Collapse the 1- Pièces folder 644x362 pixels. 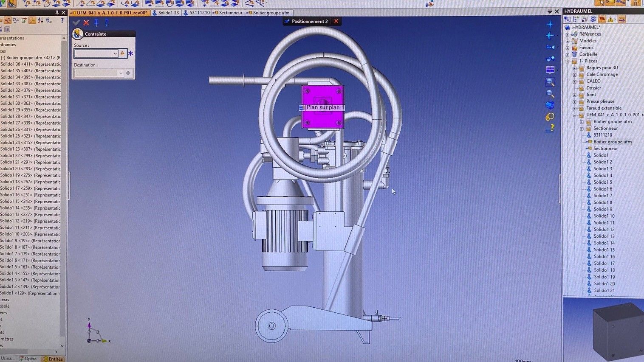(x=568, y=62)
